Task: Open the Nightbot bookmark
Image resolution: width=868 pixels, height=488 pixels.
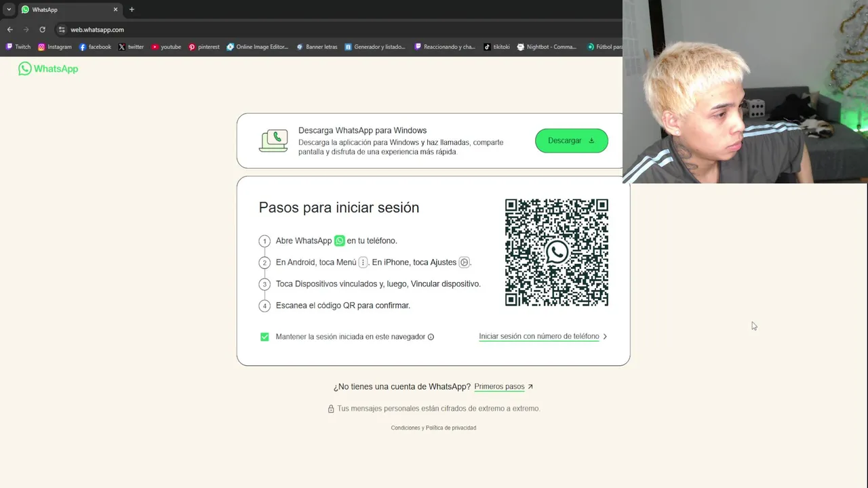Action: (x=547, y=47)
